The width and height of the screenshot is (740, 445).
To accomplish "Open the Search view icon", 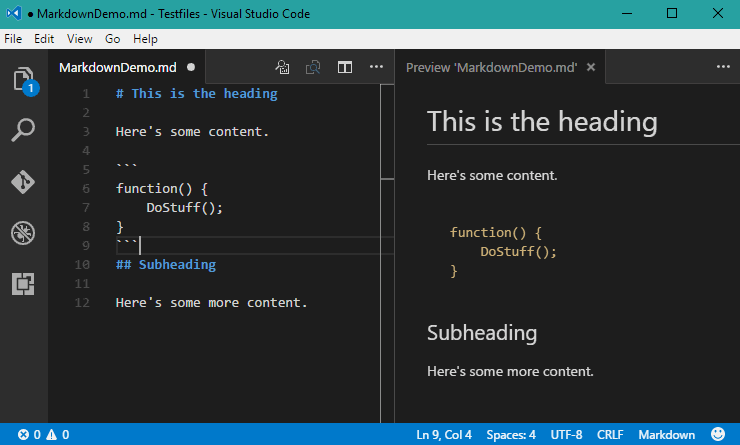I will 23,130.
